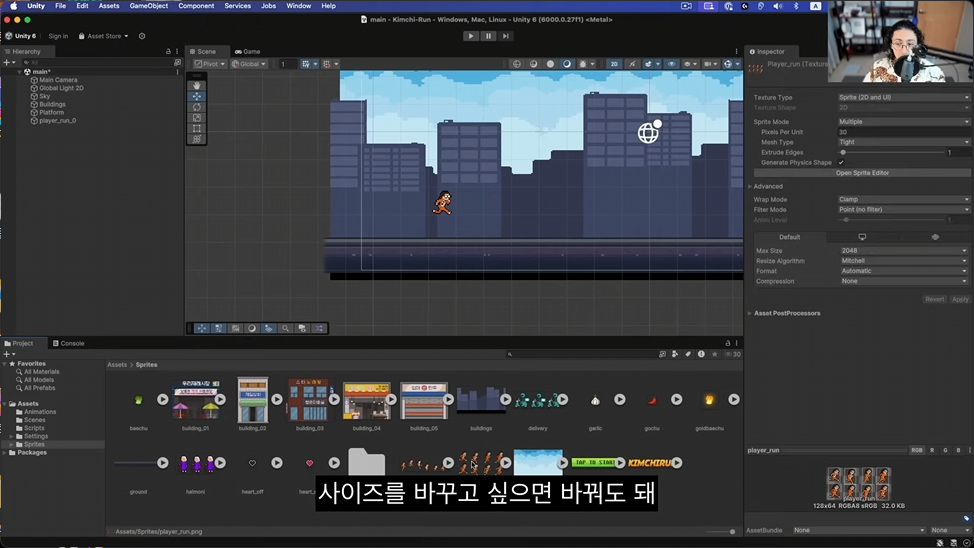Open Unity 6 hub dropdown

click(20, 36)
